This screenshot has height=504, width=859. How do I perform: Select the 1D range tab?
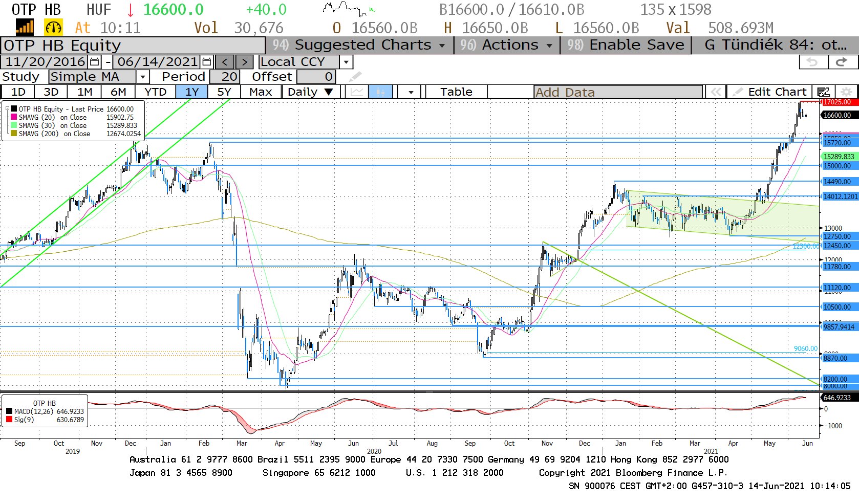[x=18, y=92]
